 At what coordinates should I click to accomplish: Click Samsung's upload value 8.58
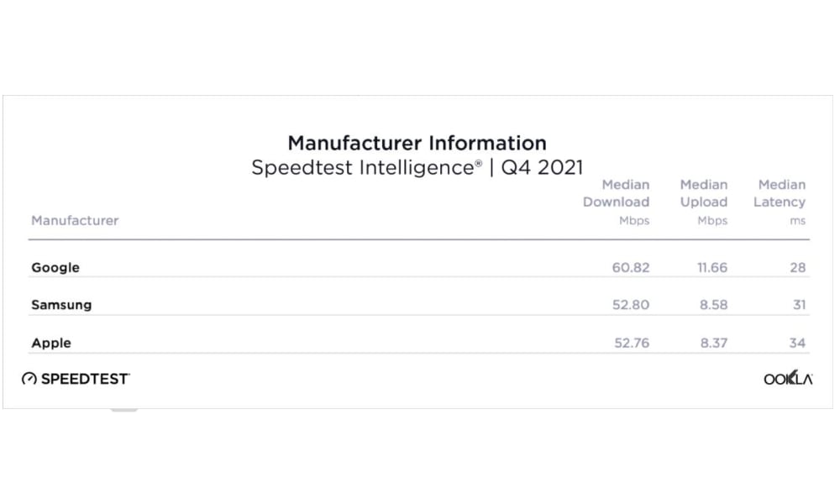pyautogui.click(x=713, y=305)
